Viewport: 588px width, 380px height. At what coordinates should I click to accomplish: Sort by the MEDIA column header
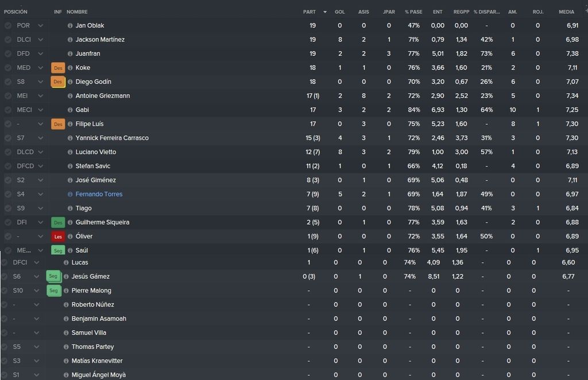[566, 12]
